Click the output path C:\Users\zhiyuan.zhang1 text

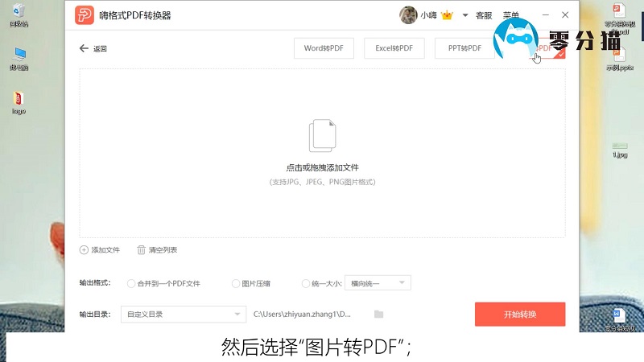302,315
